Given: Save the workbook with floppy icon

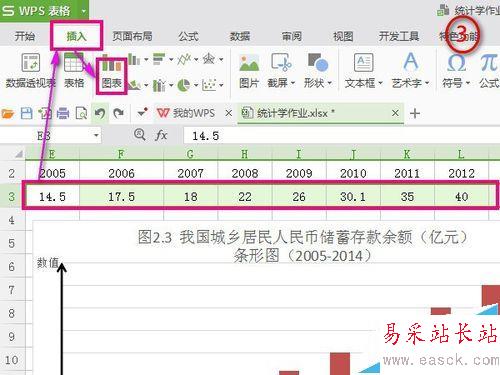Looking at the screenshot, I should click(x=26, y=114).
